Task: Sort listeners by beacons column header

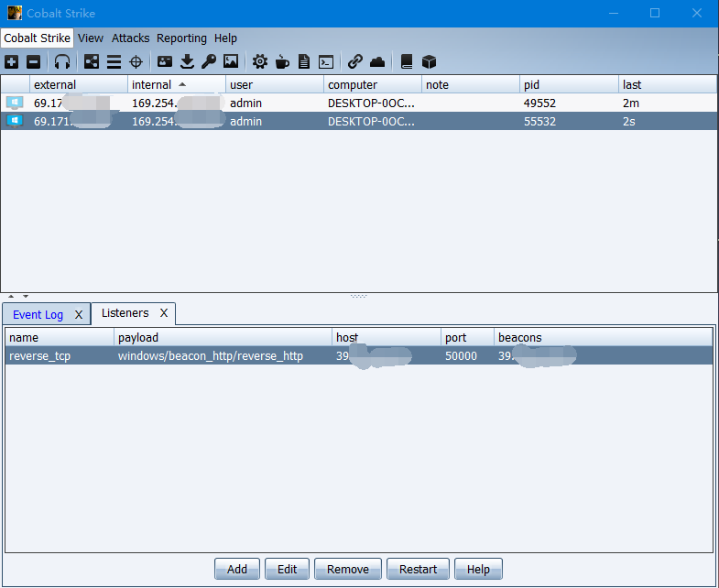Action: click(603, 338)
